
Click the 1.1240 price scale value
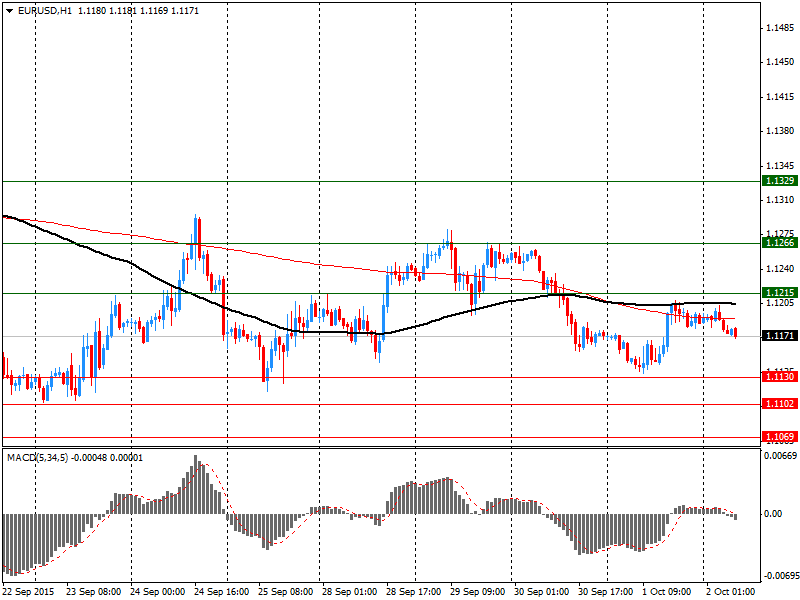[780, 268]
